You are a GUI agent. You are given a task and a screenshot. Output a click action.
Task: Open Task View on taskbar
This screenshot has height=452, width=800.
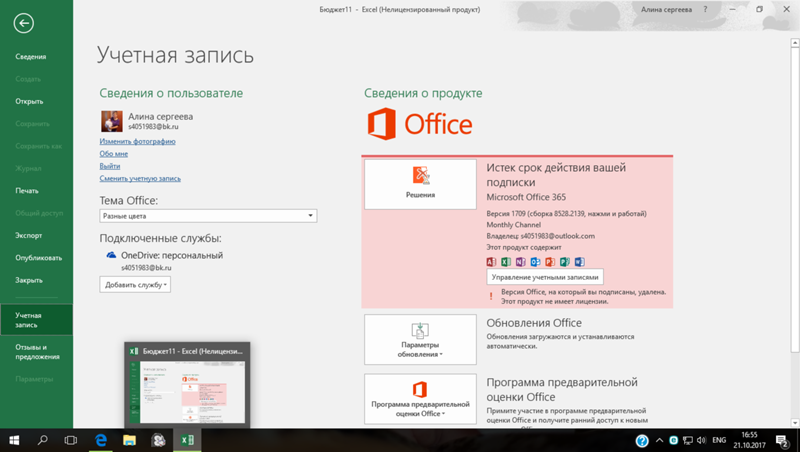pos(71,440)
